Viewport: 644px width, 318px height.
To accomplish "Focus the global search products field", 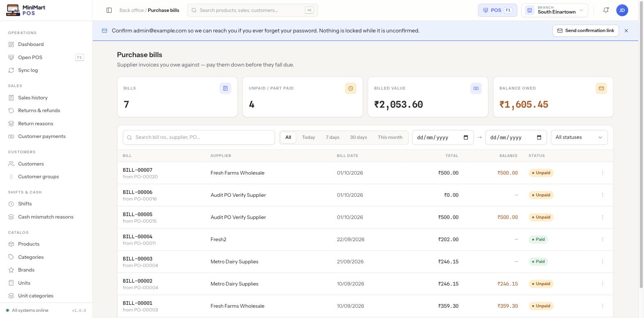I will (x=253, y=10).
